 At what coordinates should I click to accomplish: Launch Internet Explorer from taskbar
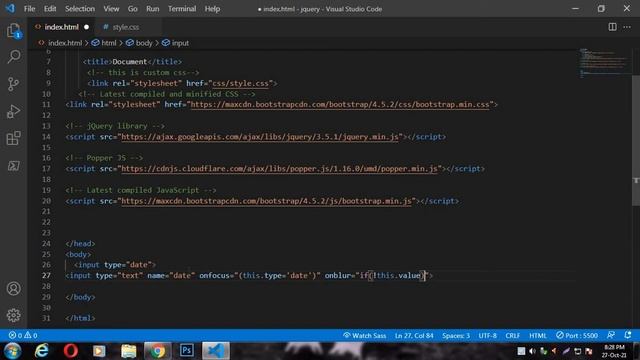42,351
